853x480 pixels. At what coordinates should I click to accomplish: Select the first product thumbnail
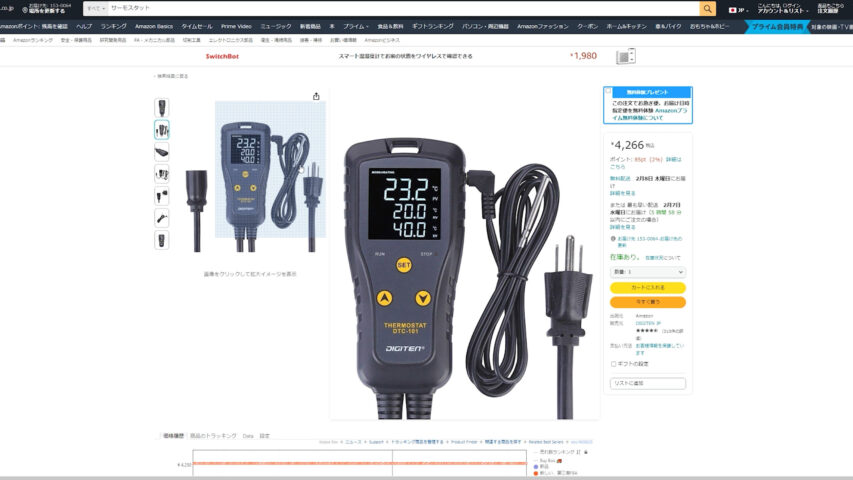162,107
